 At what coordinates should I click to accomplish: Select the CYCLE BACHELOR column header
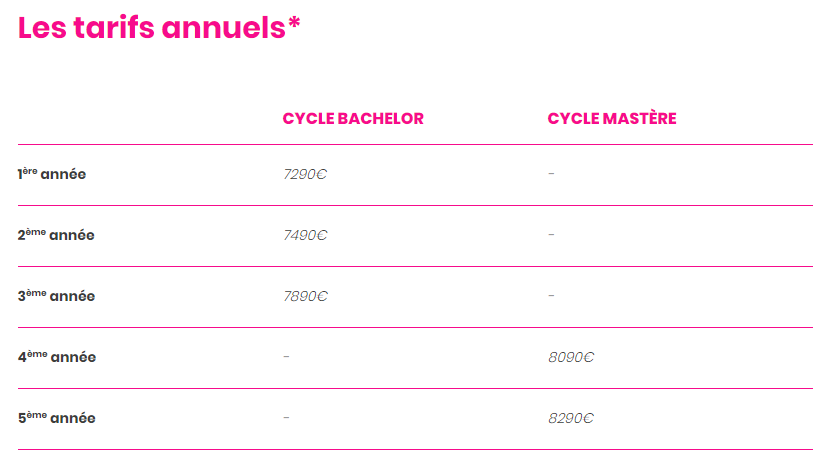point(353,118)
